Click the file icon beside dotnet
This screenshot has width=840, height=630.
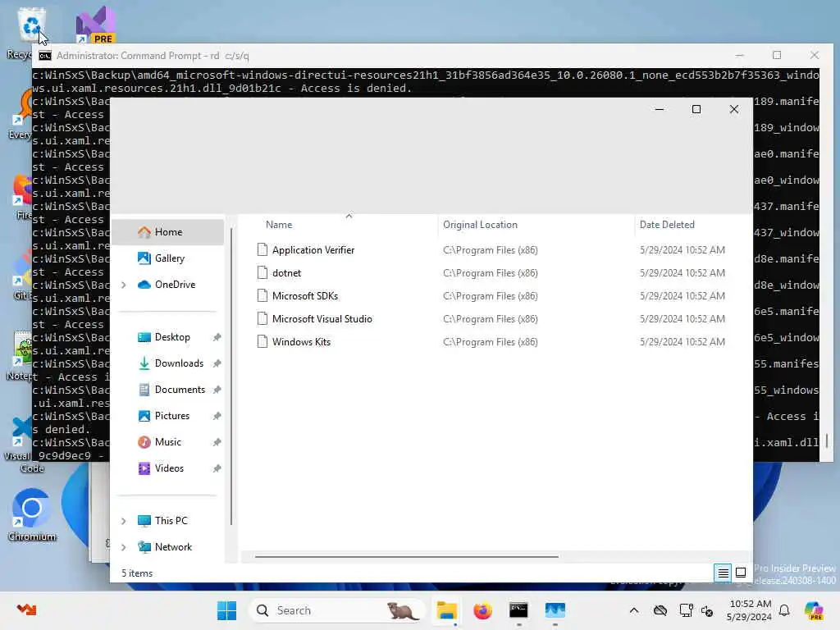262,272
